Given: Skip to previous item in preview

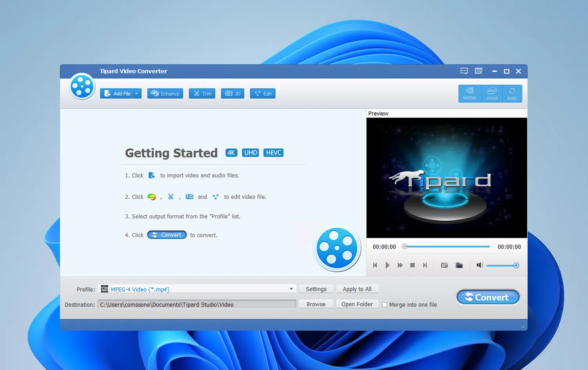Looking at the screenshot, I should pyautogui.click(x=375, y=265).
